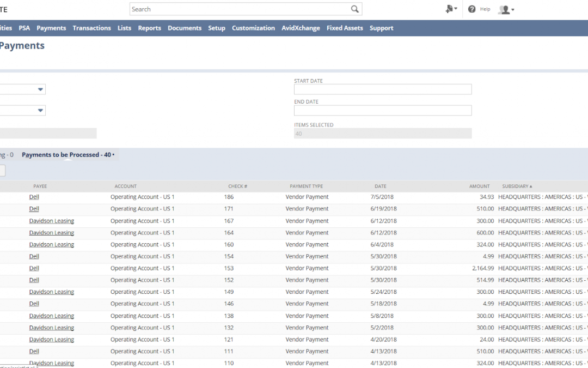This screenshot has width=588, height=368.
Task: Open Dell payee for check 154
Action: point(34,256)
